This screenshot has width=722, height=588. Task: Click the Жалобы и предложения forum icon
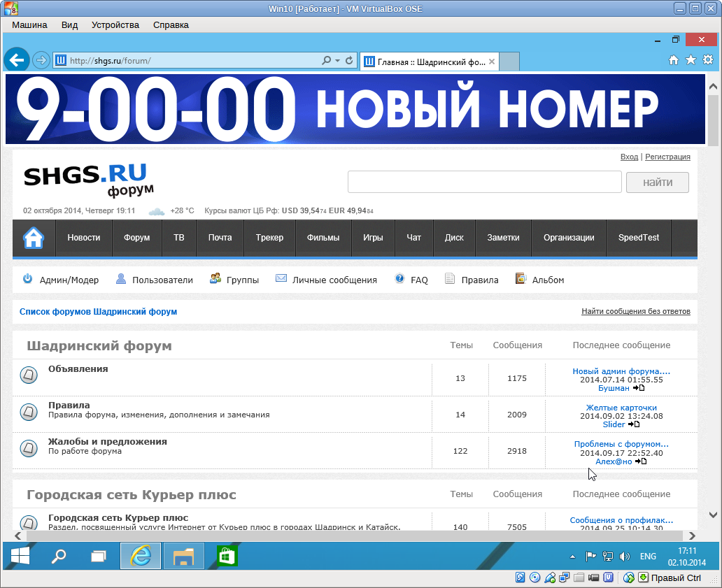pos(29,447)
